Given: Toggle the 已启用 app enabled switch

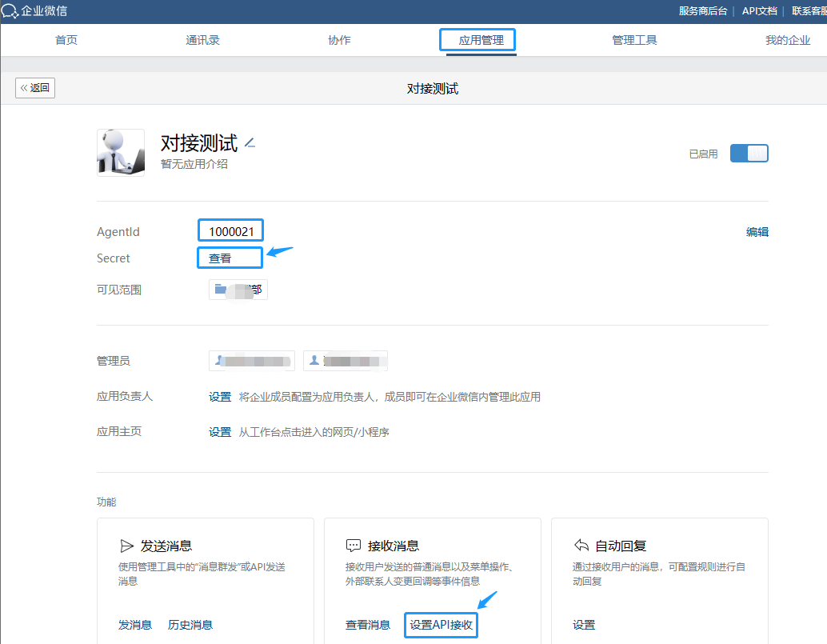Looking at the screenshot, I should [749, 154].
